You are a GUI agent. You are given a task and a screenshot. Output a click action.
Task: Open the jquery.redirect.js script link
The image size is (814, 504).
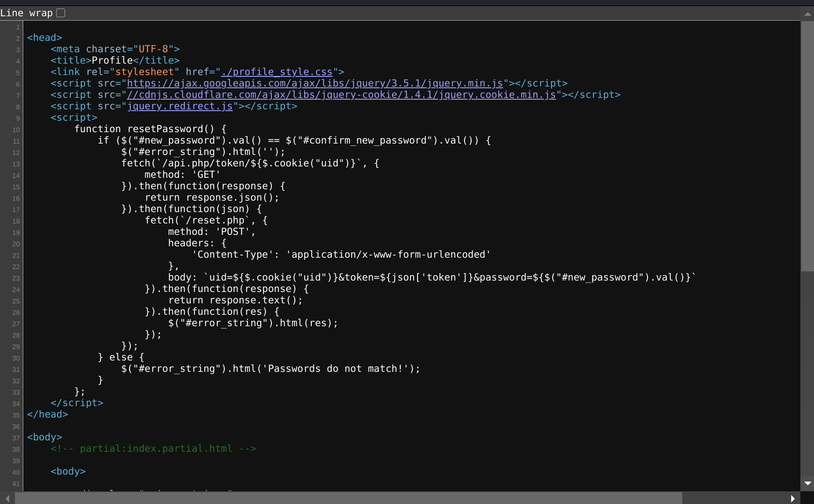click(180, 106)
